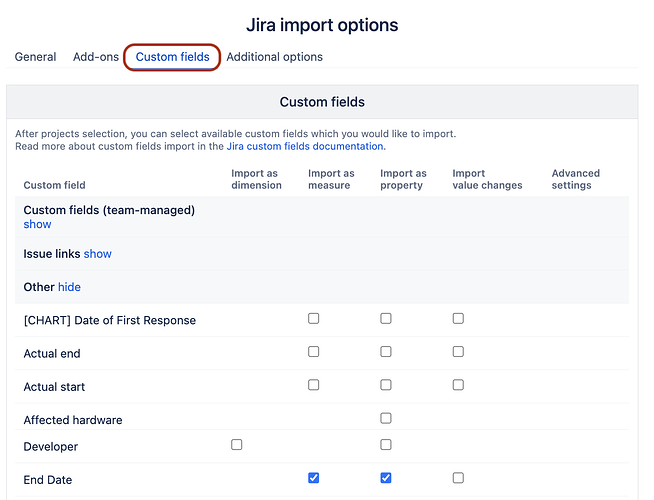Show the Issue links section

(98, 254)
